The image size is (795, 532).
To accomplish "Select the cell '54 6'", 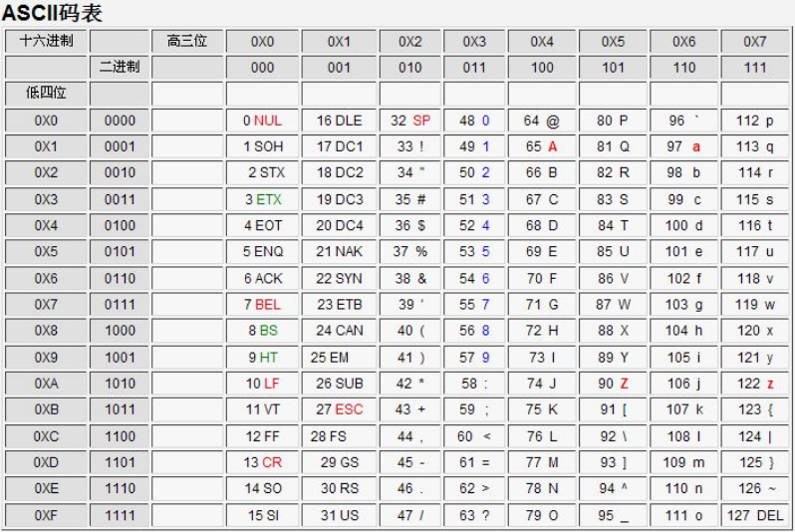I will (474, 278).
